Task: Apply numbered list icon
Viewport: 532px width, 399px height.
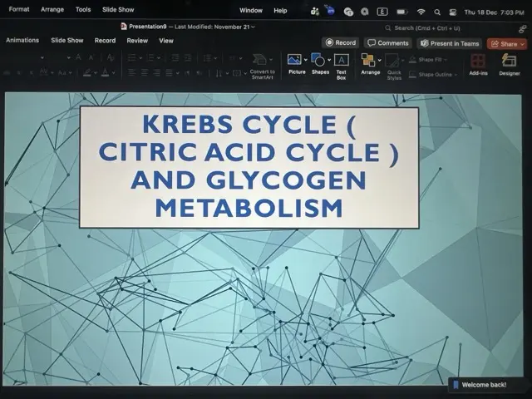Action: pos(150,57)
